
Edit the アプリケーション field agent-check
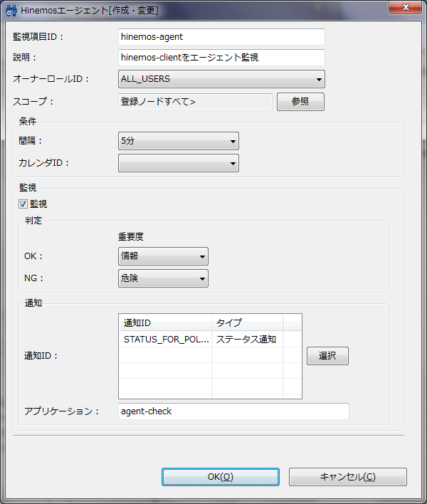click(x=233, y=411)
